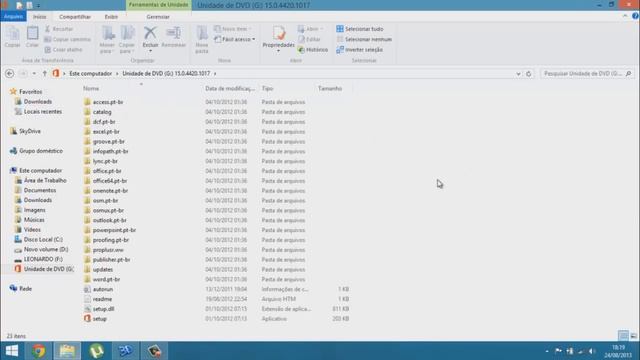640x360 pixels.
Task: Sort by Data de modificação column header
Action: 230,88
